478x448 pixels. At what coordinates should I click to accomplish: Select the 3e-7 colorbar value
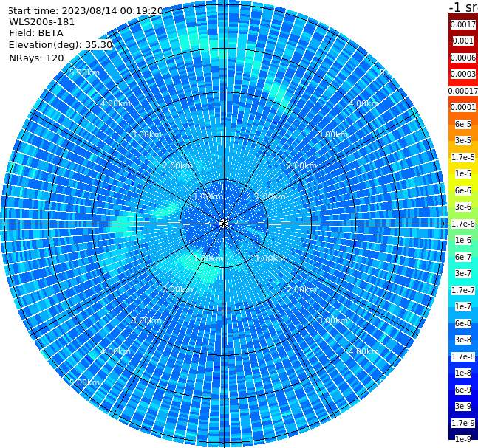click(463, 273)
